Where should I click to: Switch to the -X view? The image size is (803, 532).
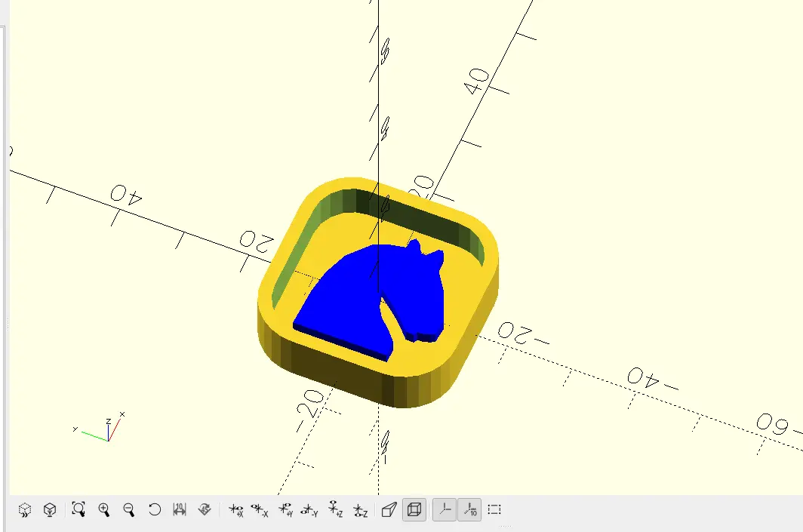pos(260,510)
